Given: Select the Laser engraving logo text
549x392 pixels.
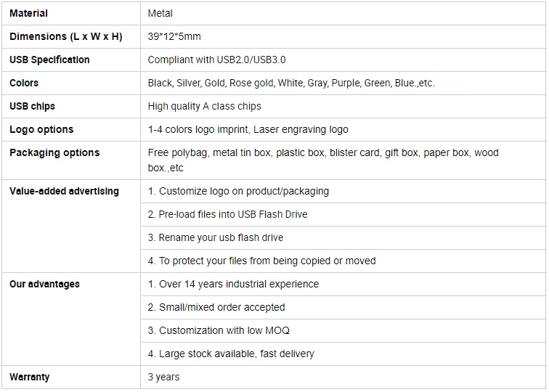Looking at the screenshot, I should click(301, 129).
